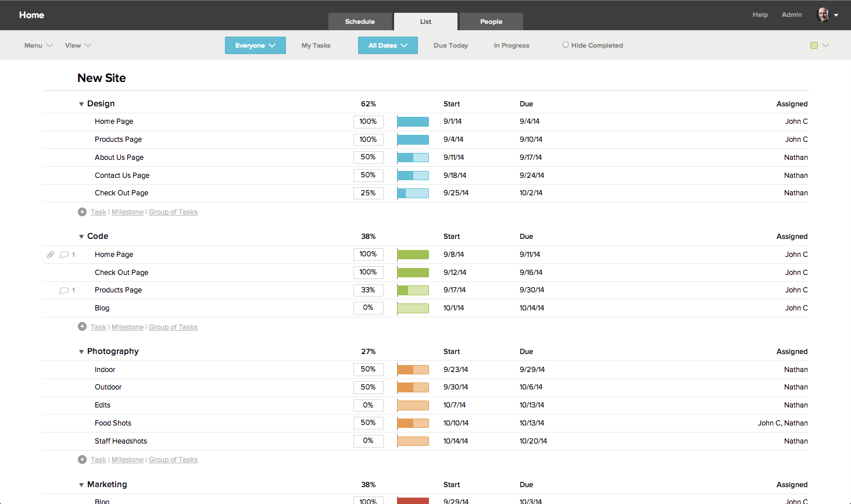Screen dimensions: 851x504
Task: Collapse the Photography task group
Action: (81, 352)
